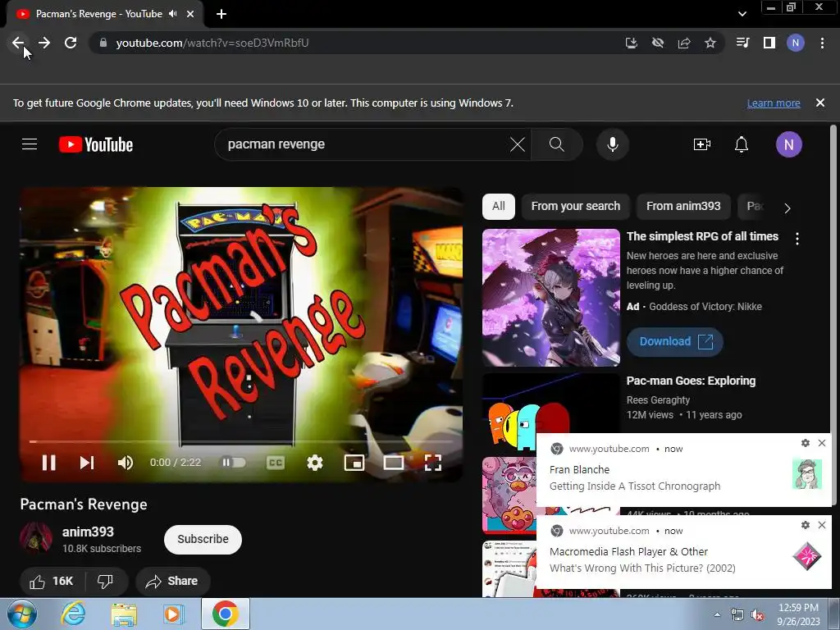Viewport: 840px width, 630px height.
Task: Start voice search with the microphone
Action: 613,144
